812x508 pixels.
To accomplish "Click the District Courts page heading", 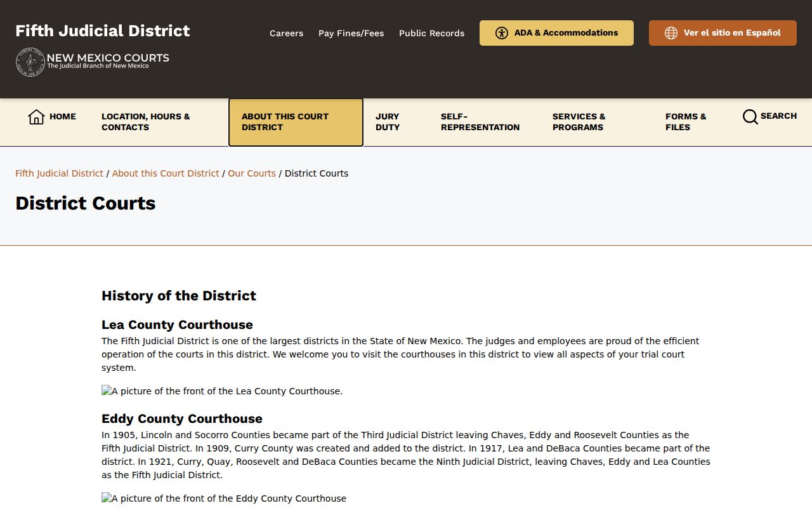I will pos(86,203).
